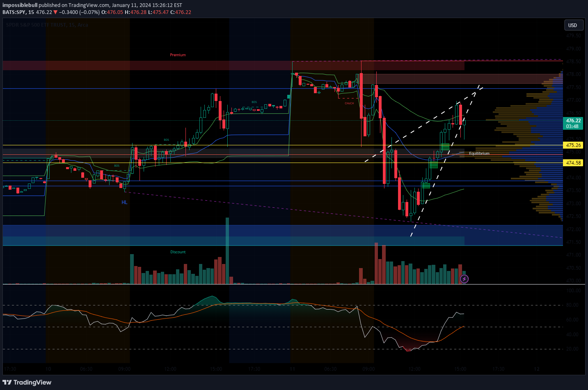
Task: Select the yellow 474.58 price label
Action: tap(573, 163)
